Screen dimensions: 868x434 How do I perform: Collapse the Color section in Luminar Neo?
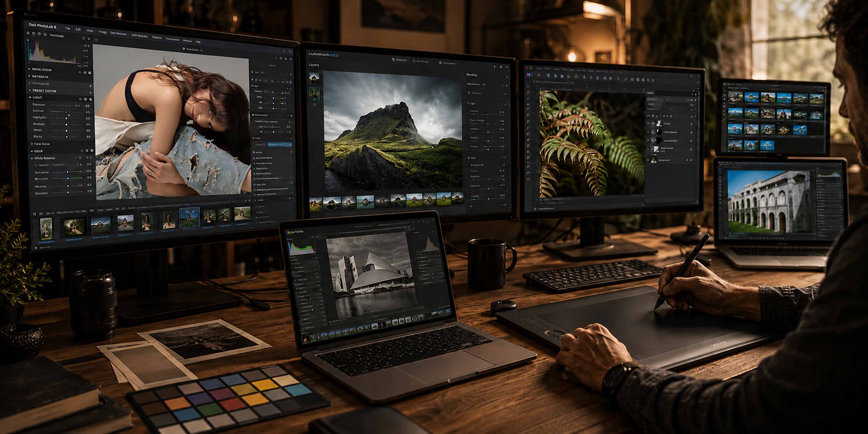pos(505,157)
